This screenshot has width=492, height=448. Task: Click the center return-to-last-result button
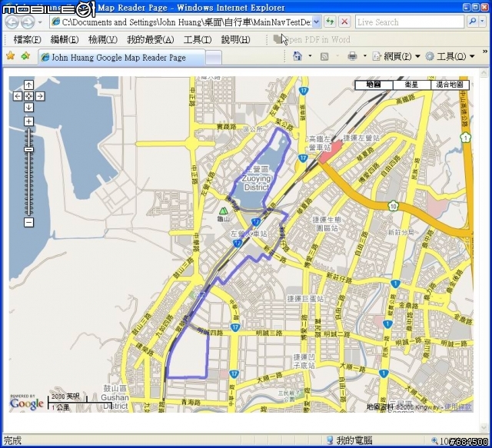[28, 96]
